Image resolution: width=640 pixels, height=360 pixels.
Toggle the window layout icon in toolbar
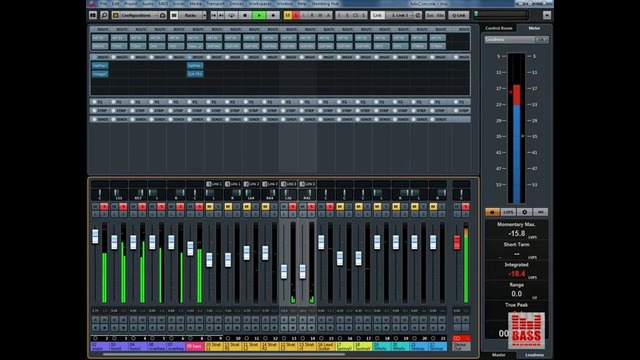[x=93, y=15]
